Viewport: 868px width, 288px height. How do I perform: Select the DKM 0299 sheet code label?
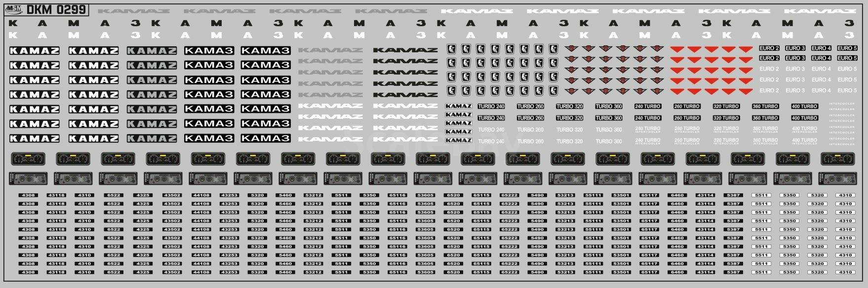[56, 10]
